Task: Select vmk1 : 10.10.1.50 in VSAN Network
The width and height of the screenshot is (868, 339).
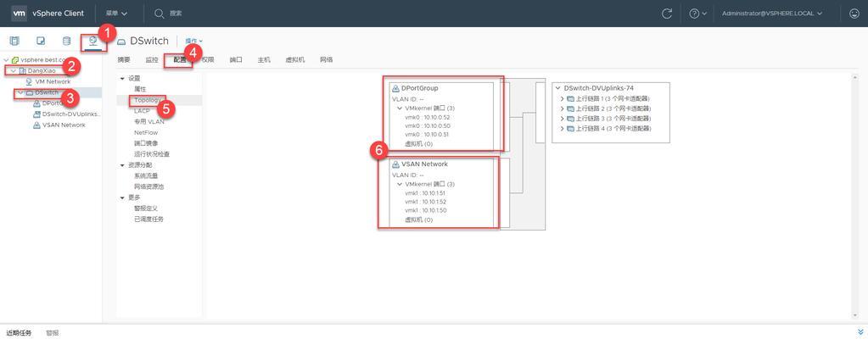Action: [x=425, y=211]
